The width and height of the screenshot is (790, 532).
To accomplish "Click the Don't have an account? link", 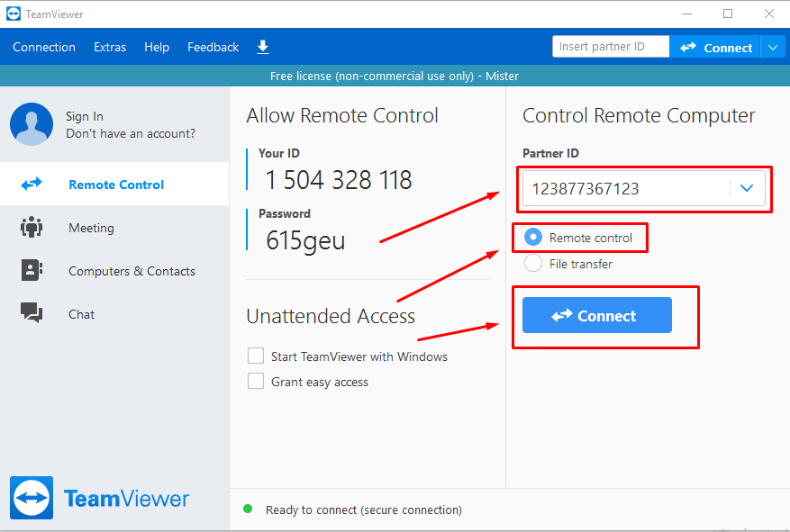I will click(131, 133).
